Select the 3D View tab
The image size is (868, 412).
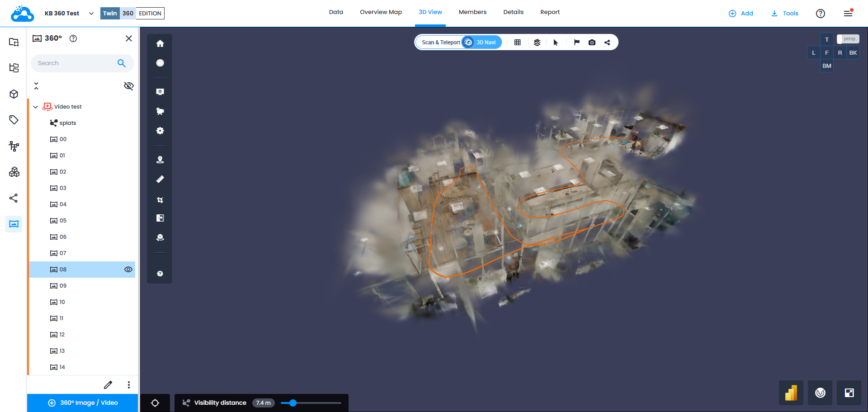[430, 12]
